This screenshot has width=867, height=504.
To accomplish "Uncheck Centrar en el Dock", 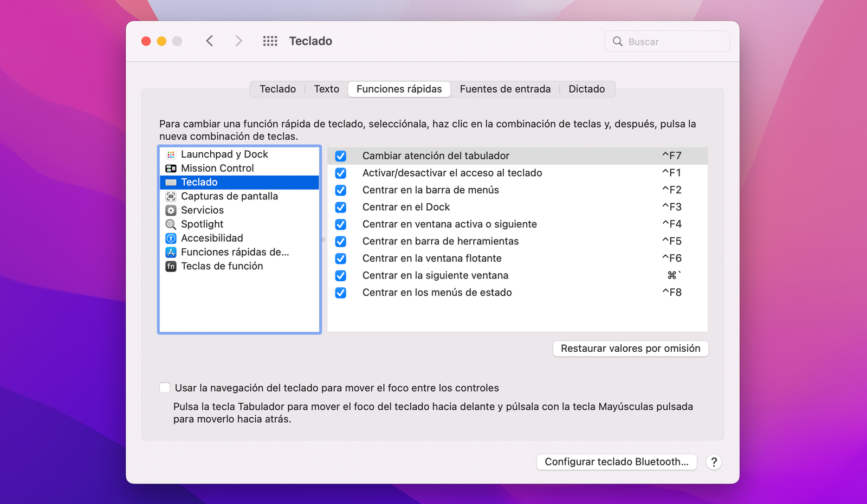I will tap(340, 208).
